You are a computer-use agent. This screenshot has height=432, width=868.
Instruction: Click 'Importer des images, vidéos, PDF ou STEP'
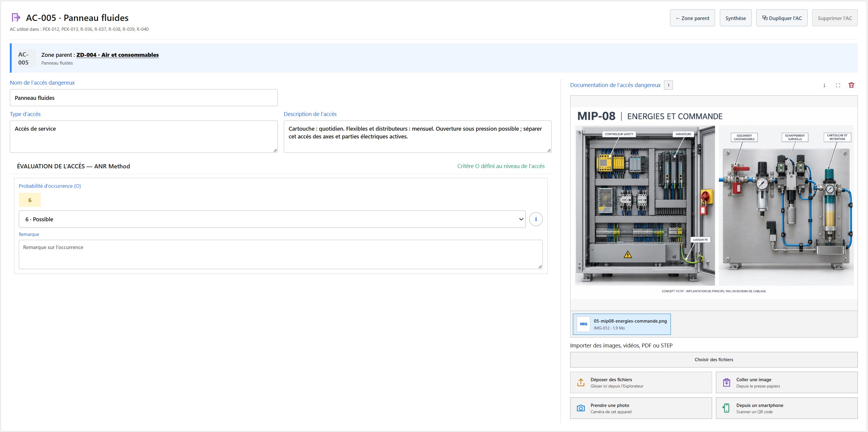coord(621,345)
